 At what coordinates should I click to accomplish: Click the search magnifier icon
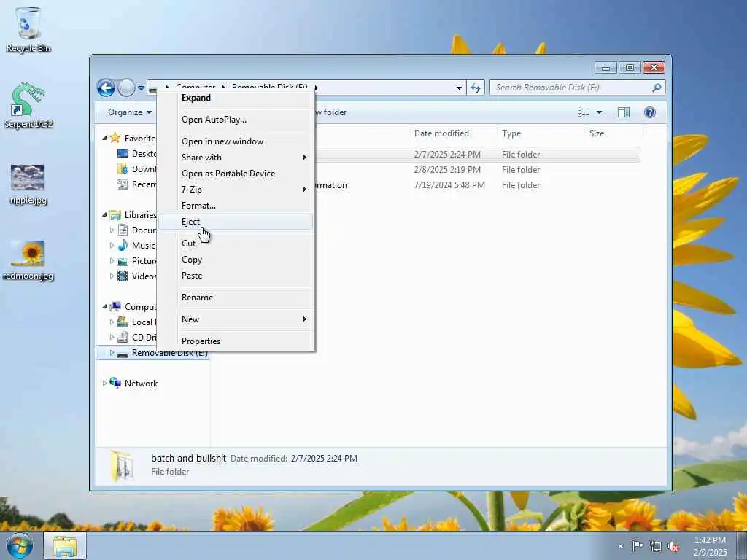[657, 87]
